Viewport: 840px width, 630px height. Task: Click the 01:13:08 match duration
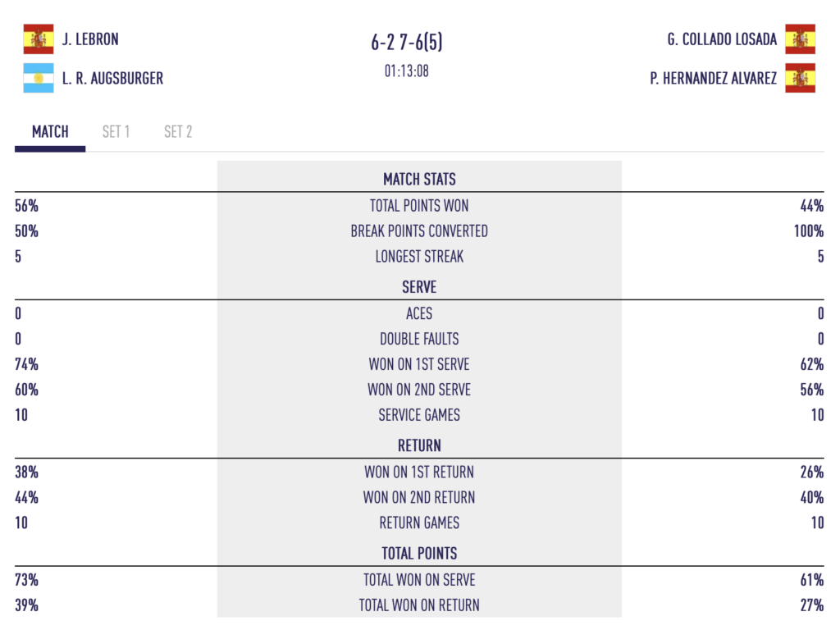click(407, 71)
